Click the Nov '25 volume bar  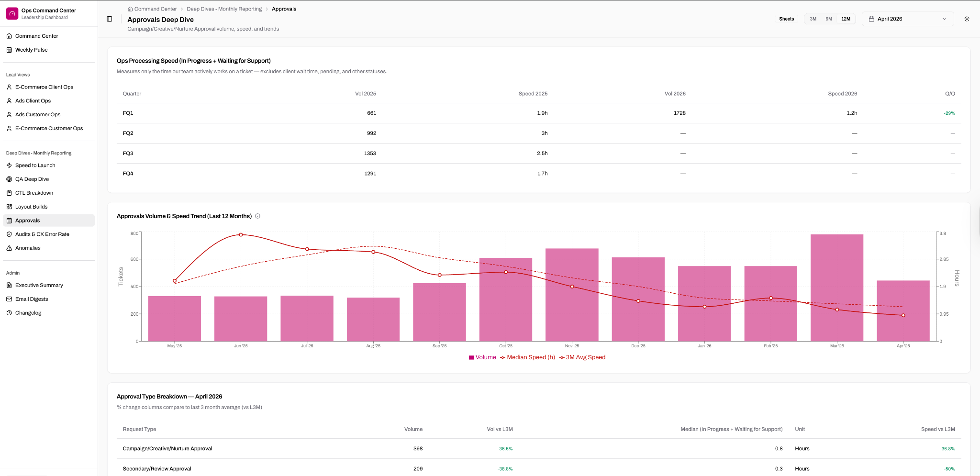pos(572,295)
